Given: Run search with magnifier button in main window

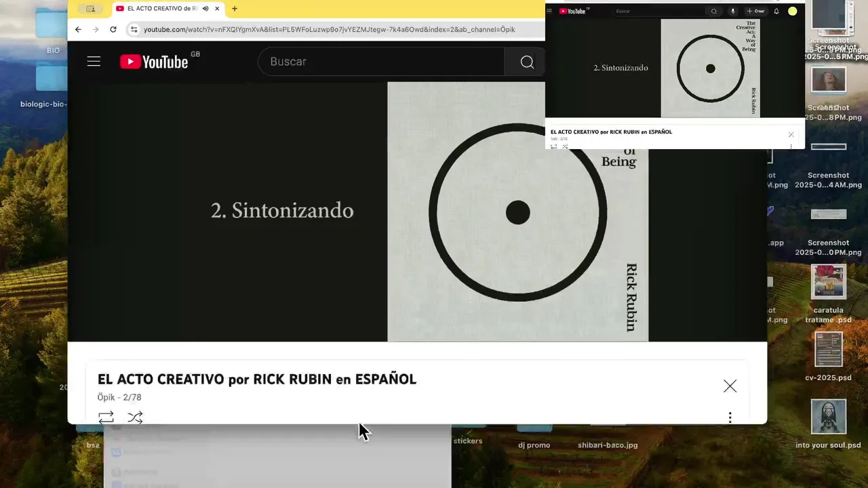Looking at the screenshot, I should coord(527,62).
